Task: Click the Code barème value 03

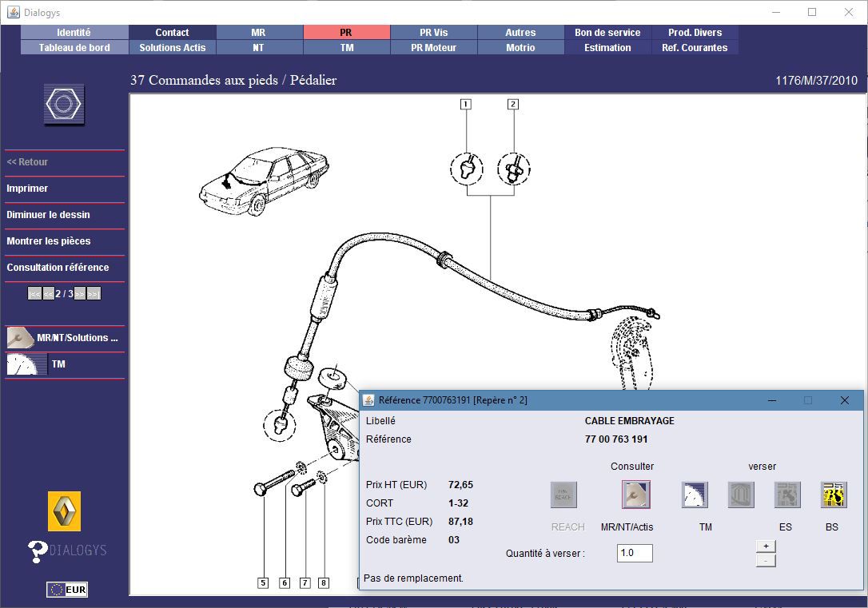Action: [454, 540]
